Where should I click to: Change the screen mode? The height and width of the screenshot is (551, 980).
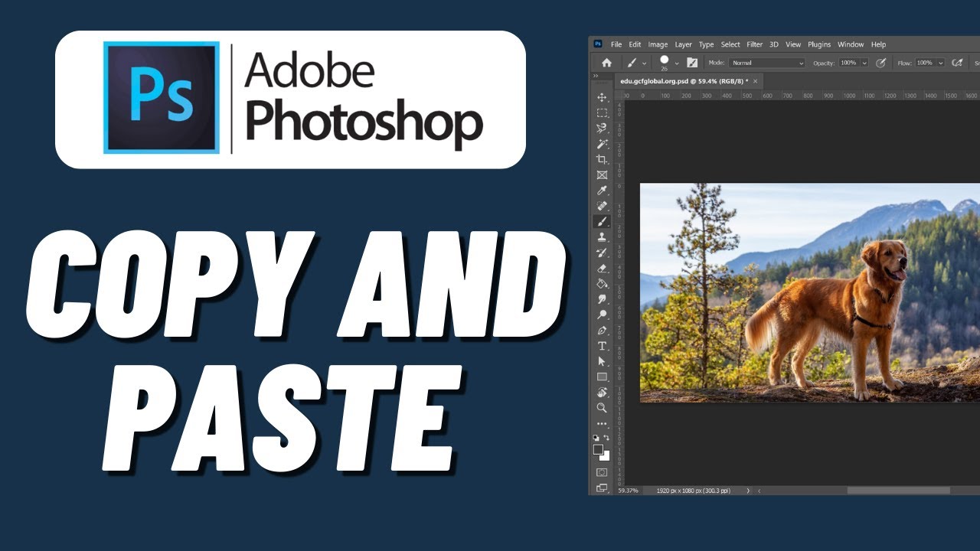(x=602, y=487)
